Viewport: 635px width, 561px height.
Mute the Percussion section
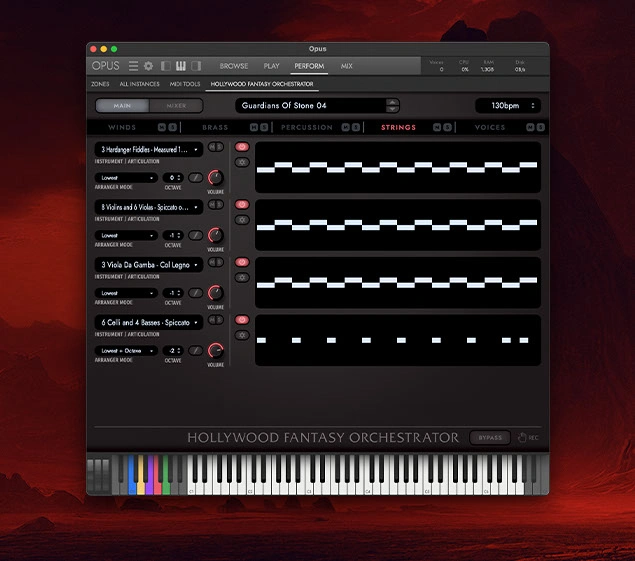345,127
